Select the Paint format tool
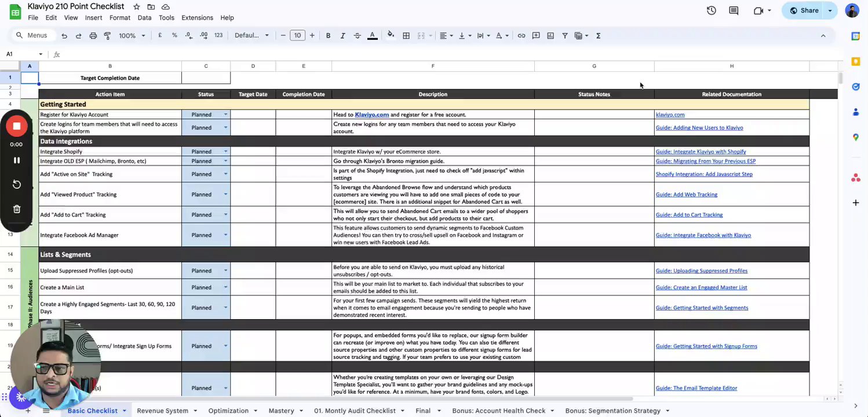 click(107, 36)
